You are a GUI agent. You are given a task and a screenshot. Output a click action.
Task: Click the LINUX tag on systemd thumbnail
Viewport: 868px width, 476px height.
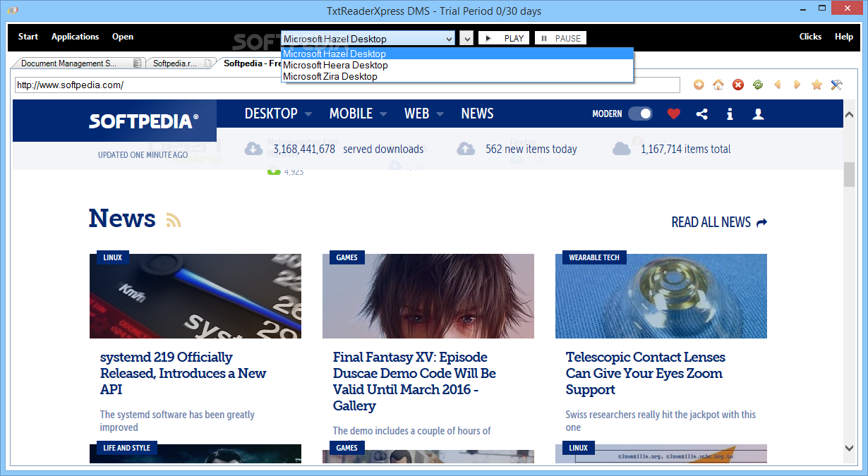coord(112,257)
